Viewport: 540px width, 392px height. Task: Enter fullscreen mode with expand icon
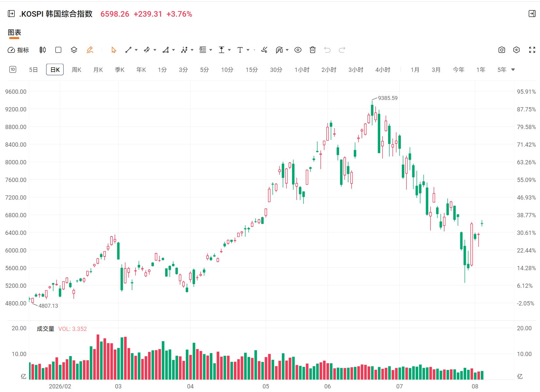click(532, 50)
